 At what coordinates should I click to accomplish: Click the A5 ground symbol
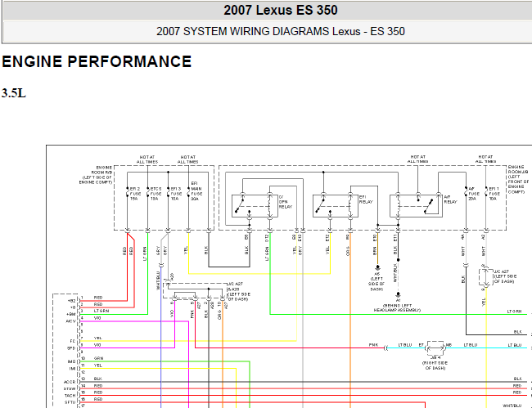click(x=377, y=267)
